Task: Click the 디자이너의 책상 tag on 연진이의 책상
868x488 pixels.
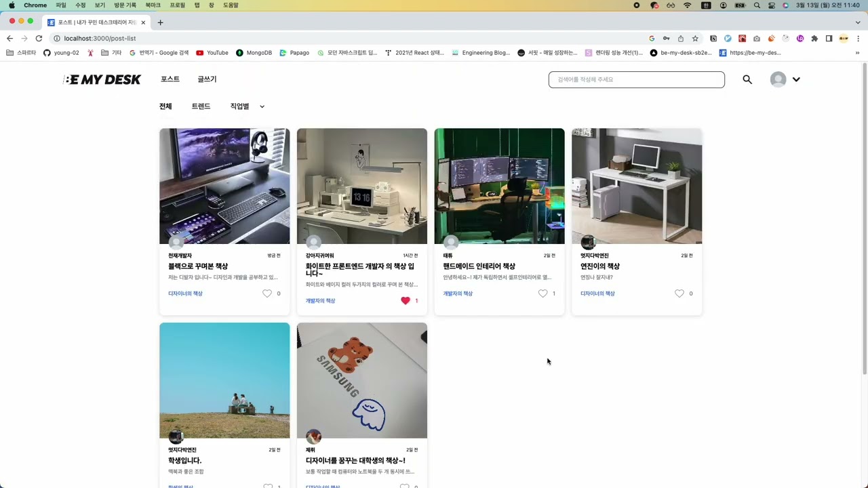Action: click(x=597, y=293)
